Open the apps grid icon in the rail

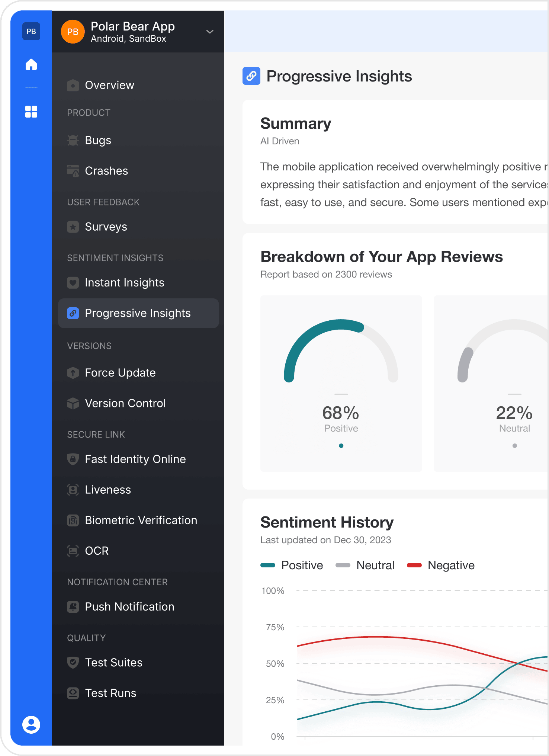click(x=31, y=111)
